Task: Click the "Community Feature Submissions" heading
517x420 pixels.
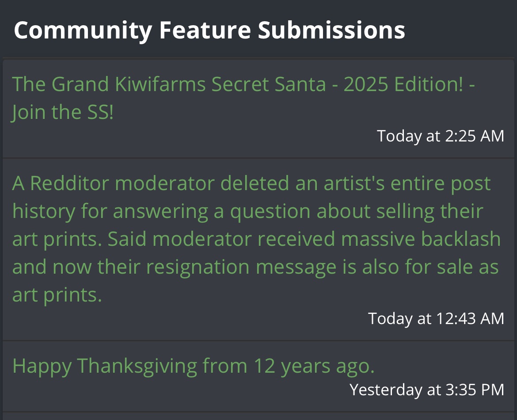Action: point(209,30)
